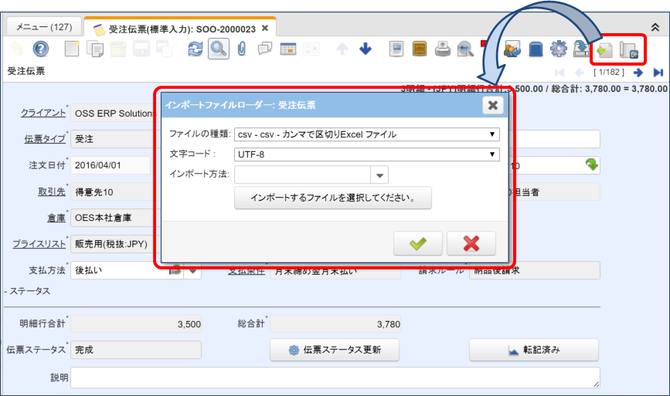Confirm import with green checkmark button
This screenshot has width=670, height=396.
point(417,243)
